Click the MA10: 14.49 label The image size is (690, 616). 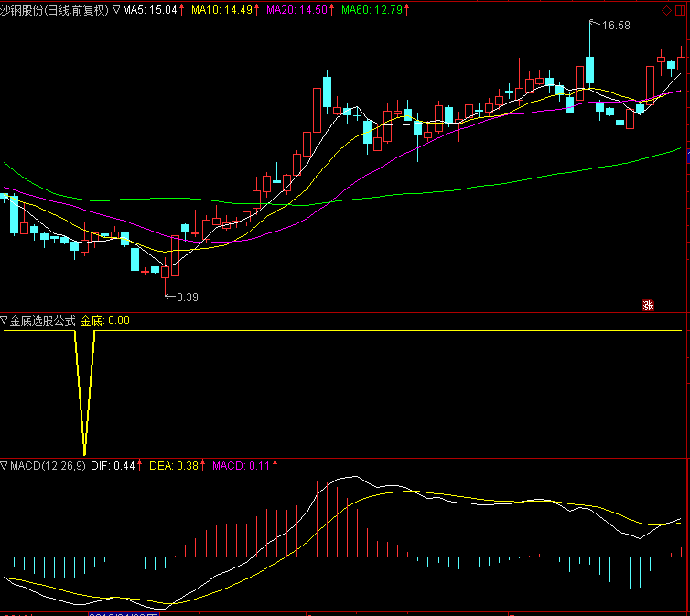[221, 10]
